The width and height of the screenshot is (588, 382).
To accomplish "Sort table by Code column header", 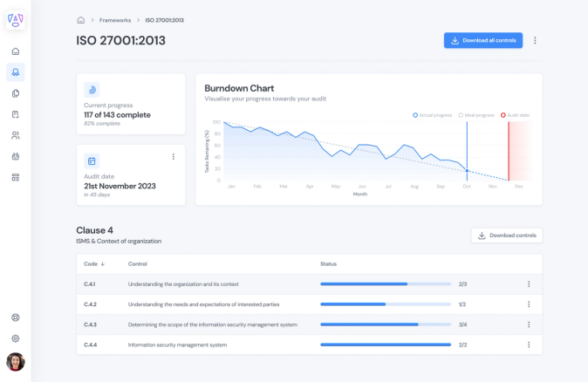I will [x=94, y=264].
